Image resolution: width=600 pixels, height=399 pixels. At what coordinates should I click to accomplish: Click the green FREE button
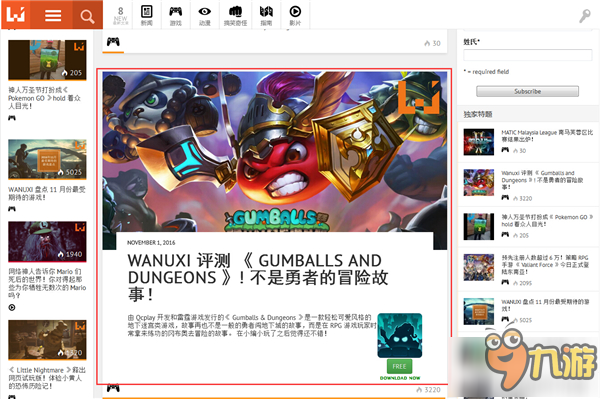399,366
